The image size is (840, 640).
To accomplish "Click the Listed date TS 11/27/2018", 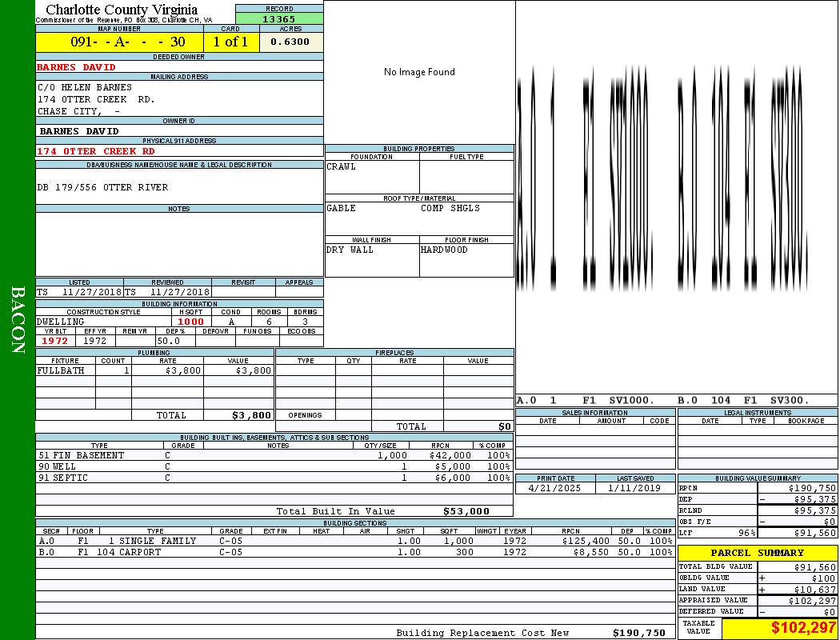I will [x=79, y=292].
